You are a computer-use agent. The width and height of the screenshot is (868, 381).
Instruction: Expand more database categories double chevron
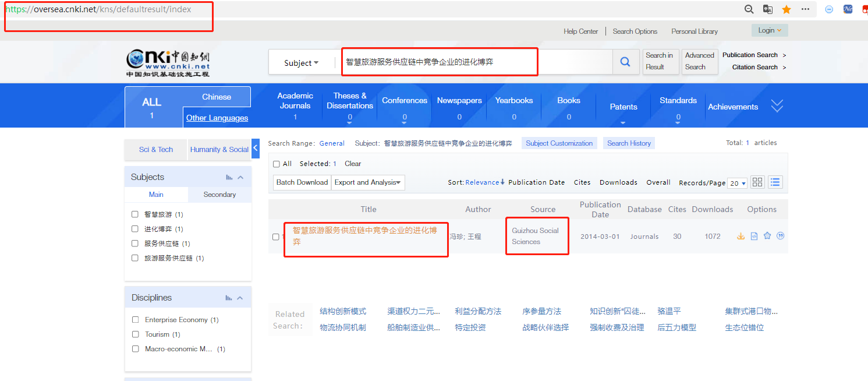(x=777, y=106)
